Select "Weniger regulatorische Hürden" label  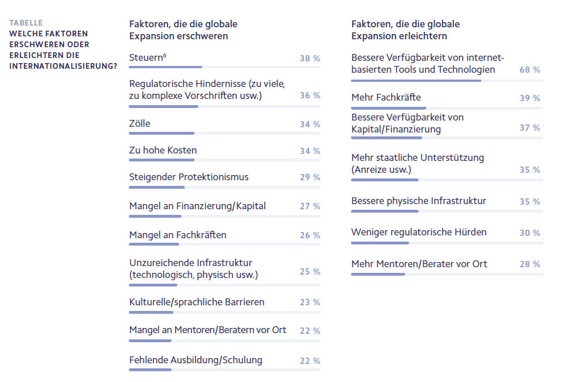419,232
